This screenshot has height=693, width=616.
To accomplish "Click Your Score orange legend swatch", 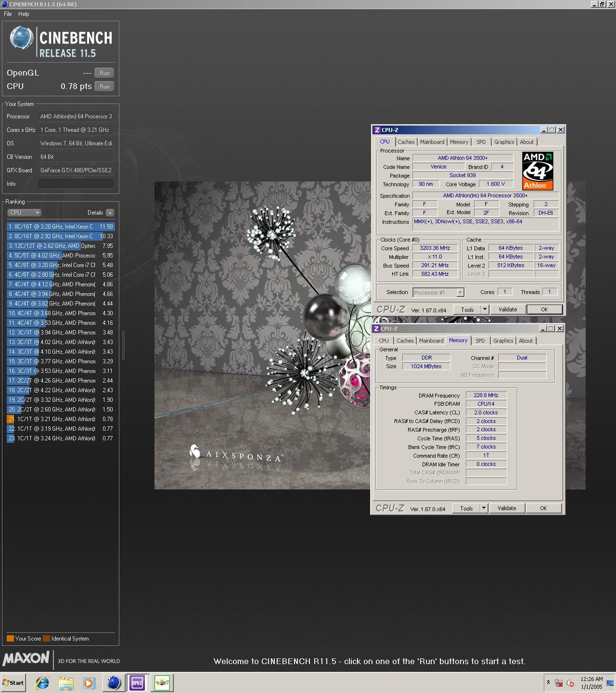I will click(x=10, y=639).
